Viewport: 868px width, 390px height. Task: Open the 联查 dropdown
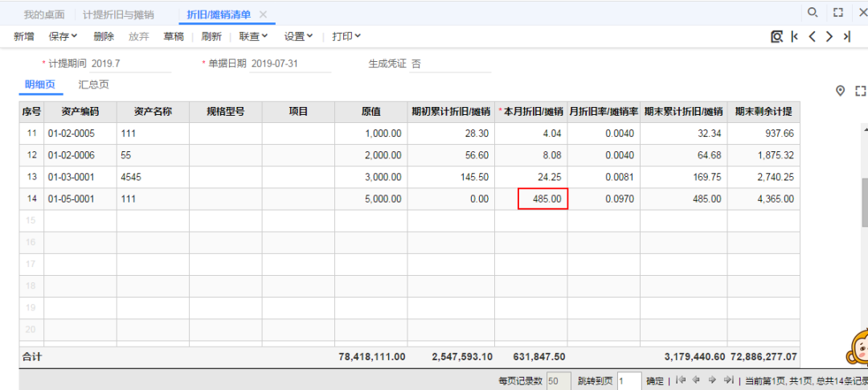(254, 36)
